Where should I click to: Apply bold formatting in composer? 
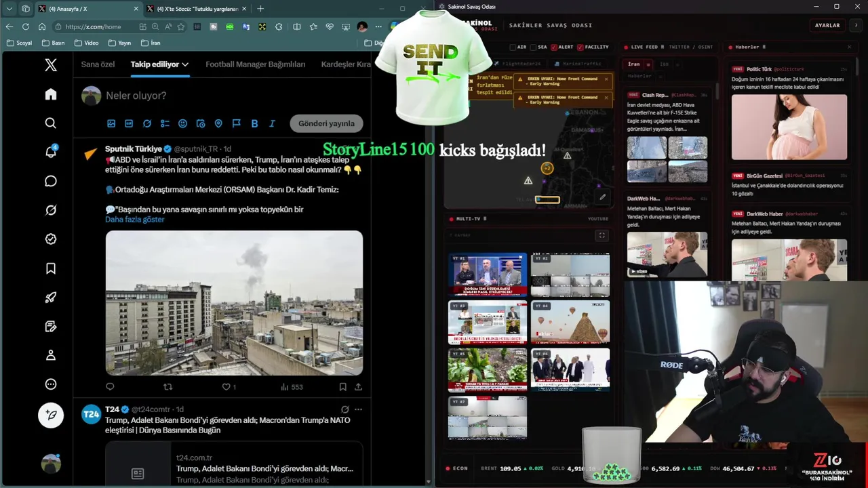click(x=254, y=123)
